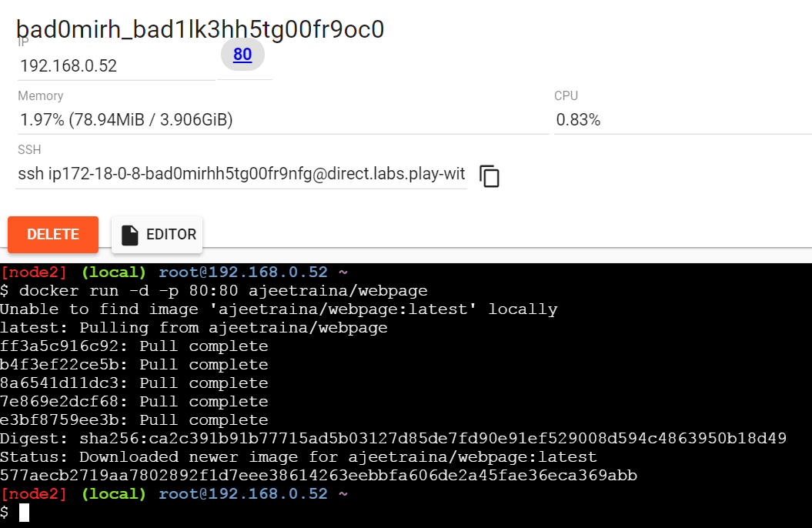Click the 'Unable to find image' message
This screenshot has height=528, width=812.
tap(279, 309)
